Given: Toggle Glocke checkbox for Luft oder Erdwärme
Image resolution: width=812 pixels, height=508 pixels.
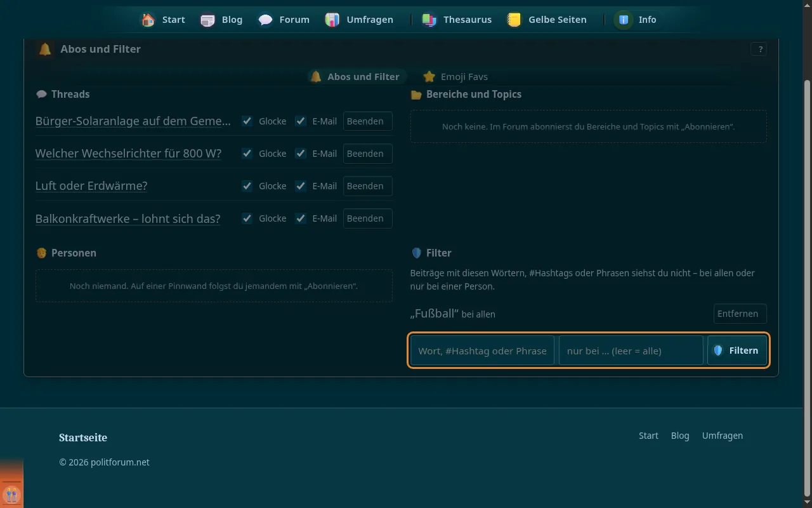Looking at the screenshot, I should (247, 186).
